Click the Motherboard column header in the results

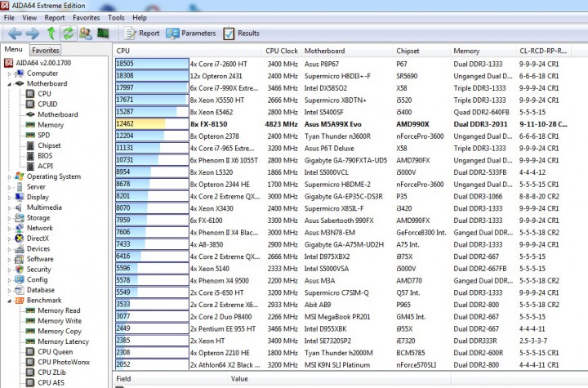[346, 51]
